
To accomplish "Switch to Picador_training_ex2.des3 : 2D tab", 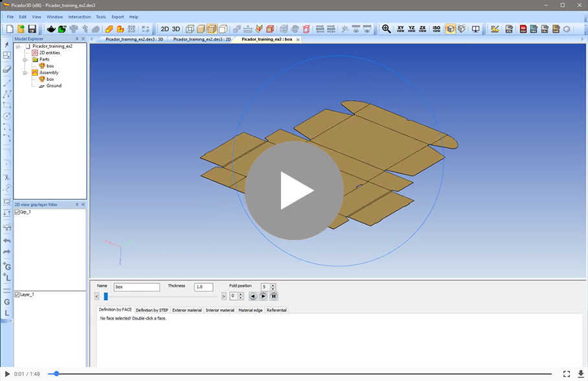I will (x=202, y=39).
